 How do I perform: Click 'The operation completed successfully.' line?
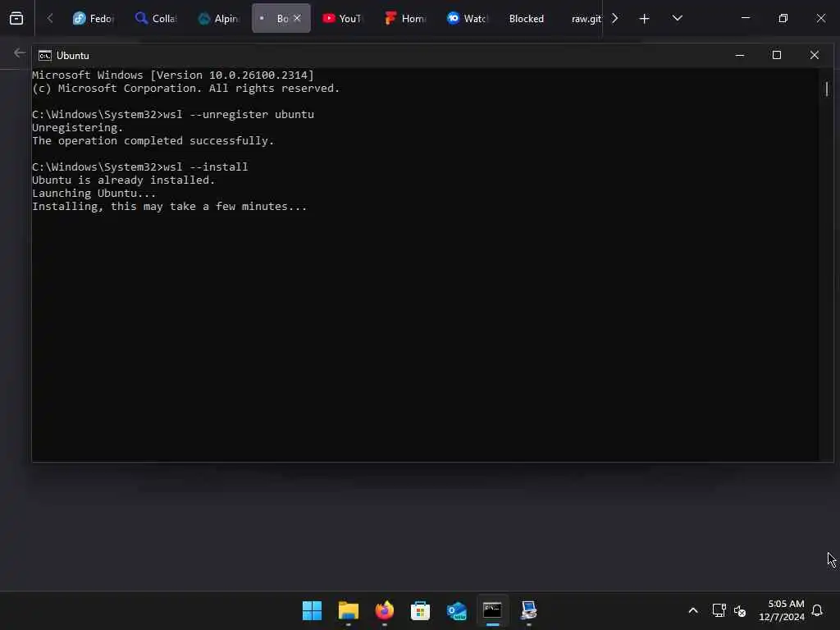click(153, 141)
